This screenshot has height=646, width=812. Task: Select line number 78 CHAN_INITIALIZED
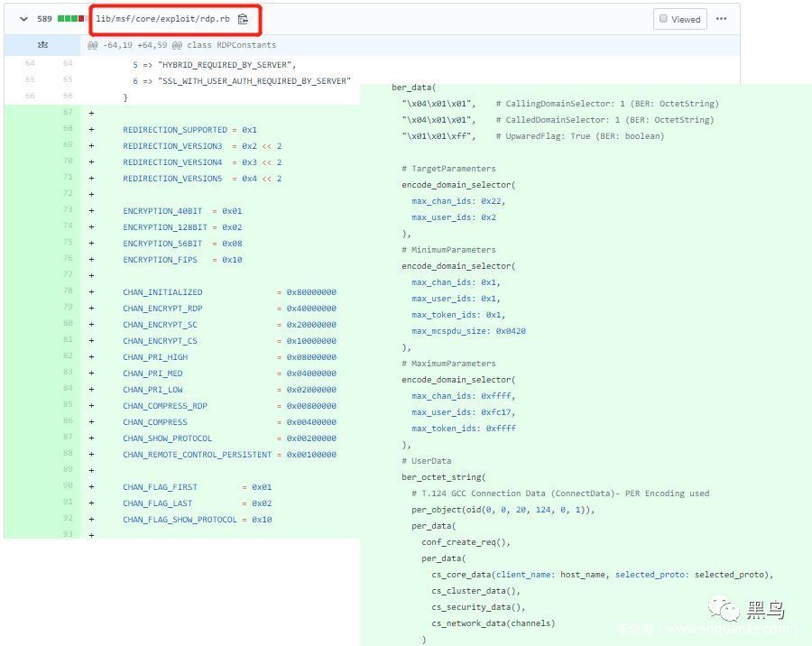point(68,291)
